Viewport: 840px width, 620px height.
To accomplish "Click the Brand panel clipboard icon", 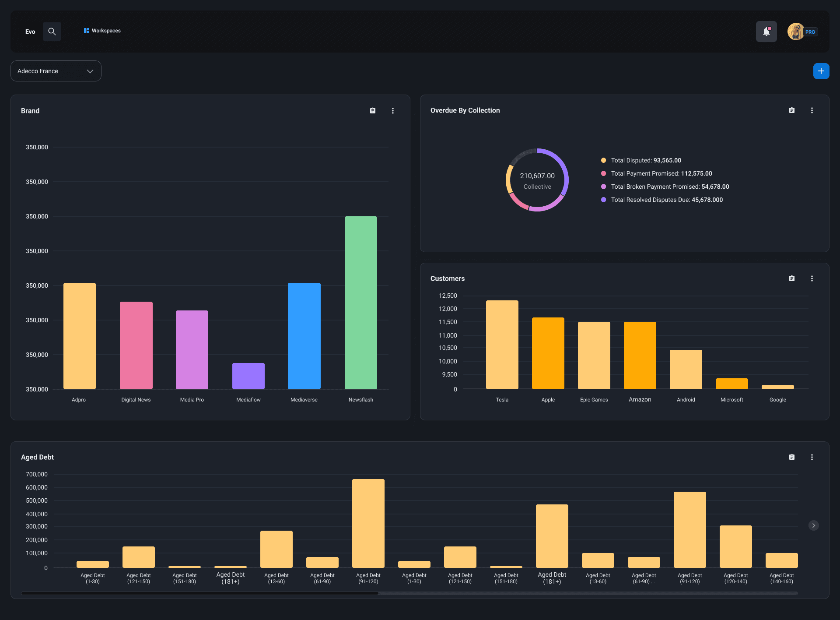I will click(373, 111).
